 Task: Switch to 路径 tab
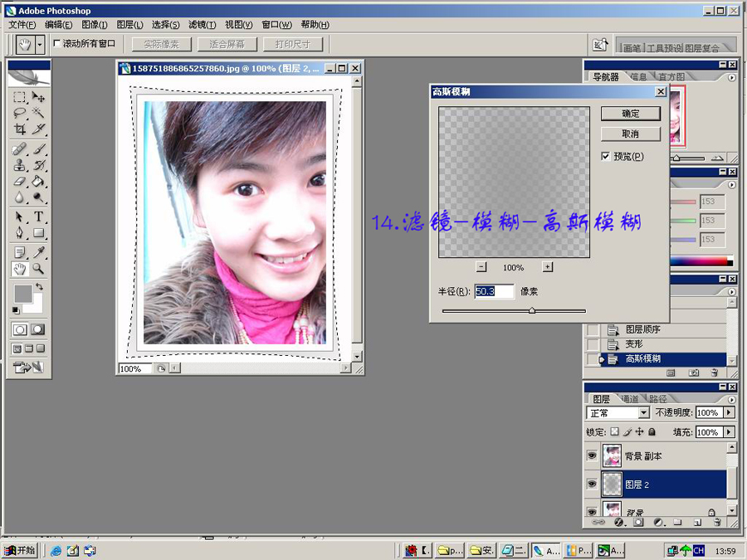657,399
